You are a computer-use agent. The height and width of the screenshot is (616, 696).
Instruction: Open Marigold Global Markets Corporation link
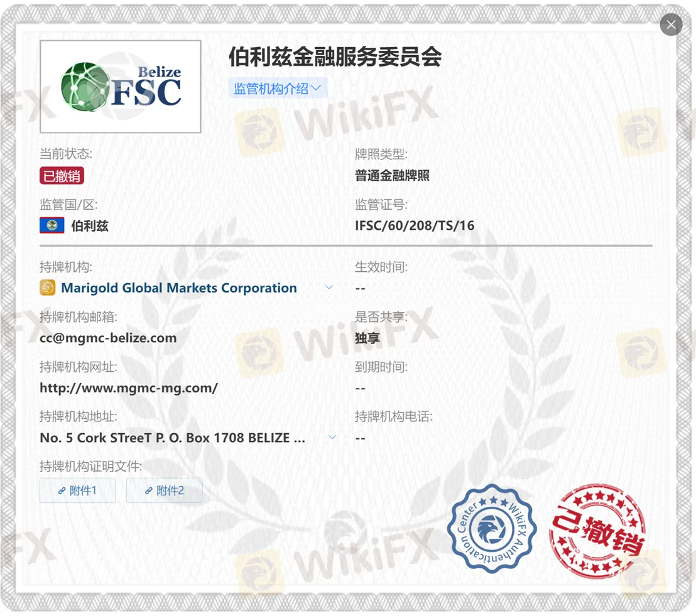(x=178, y=288)
